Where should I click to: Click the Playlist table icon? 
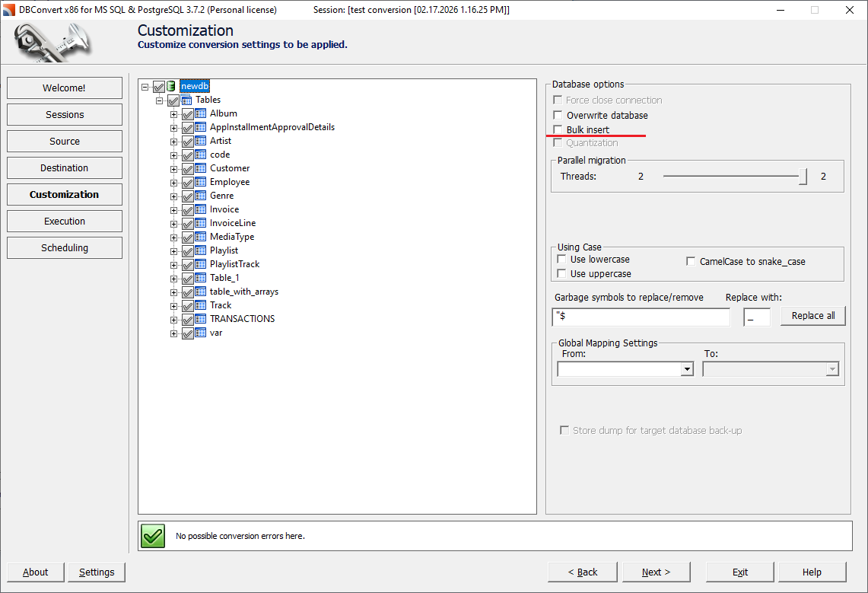[x=200, y=250]
